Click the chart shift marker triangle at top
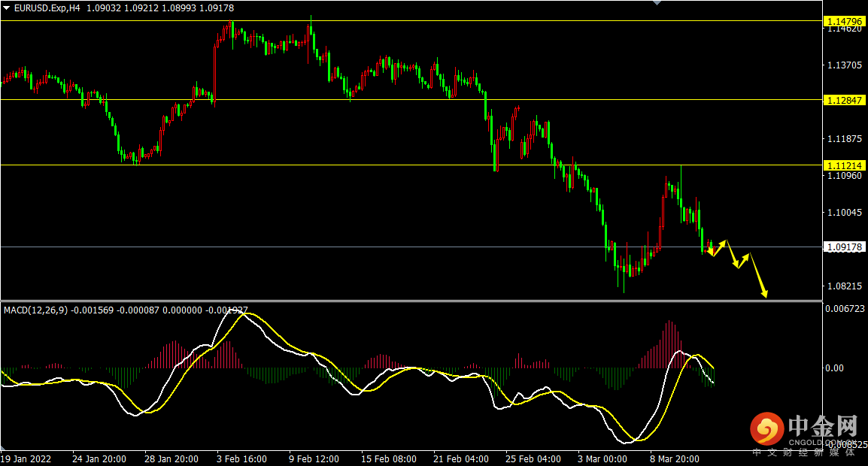The image size is (868, 466). point(657,3)
